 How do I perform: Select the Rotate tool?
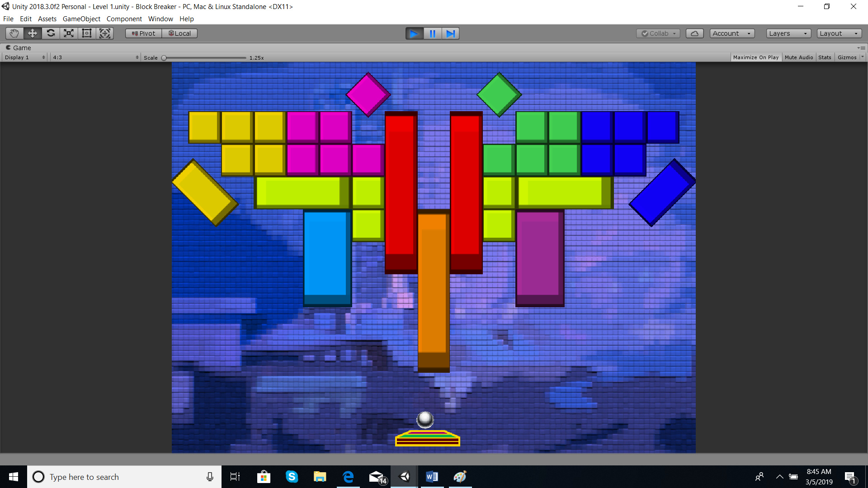click(51, 33)
